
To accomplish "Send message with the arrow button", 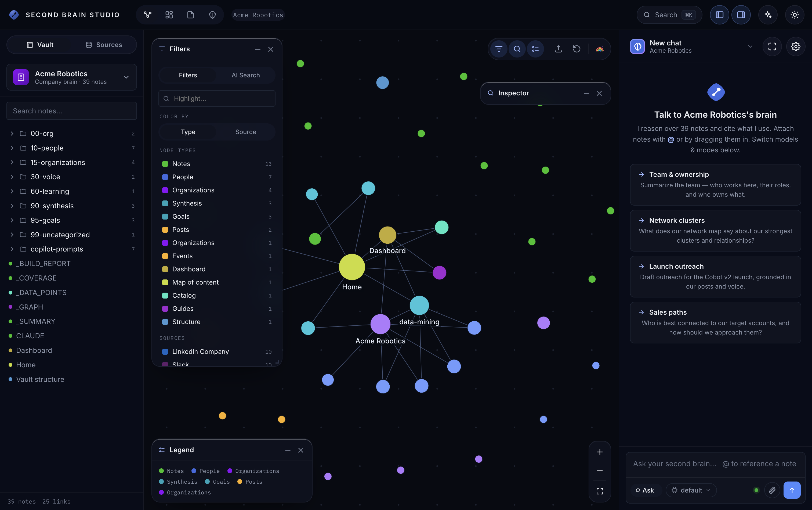I will pos(792,490).
